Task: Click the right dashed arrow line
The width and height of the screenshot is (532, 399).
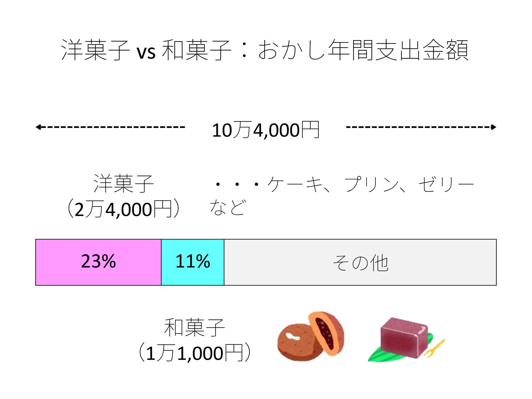Action: (421, 127)
